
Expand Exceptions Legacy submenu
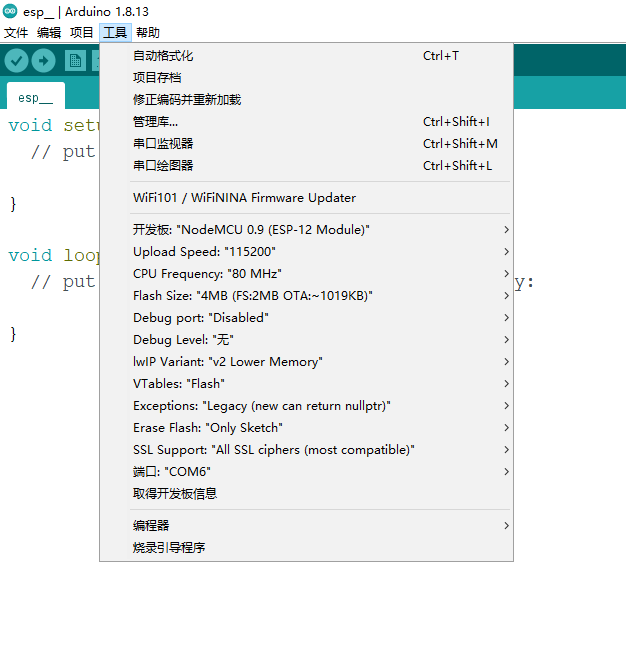[306, 406]
